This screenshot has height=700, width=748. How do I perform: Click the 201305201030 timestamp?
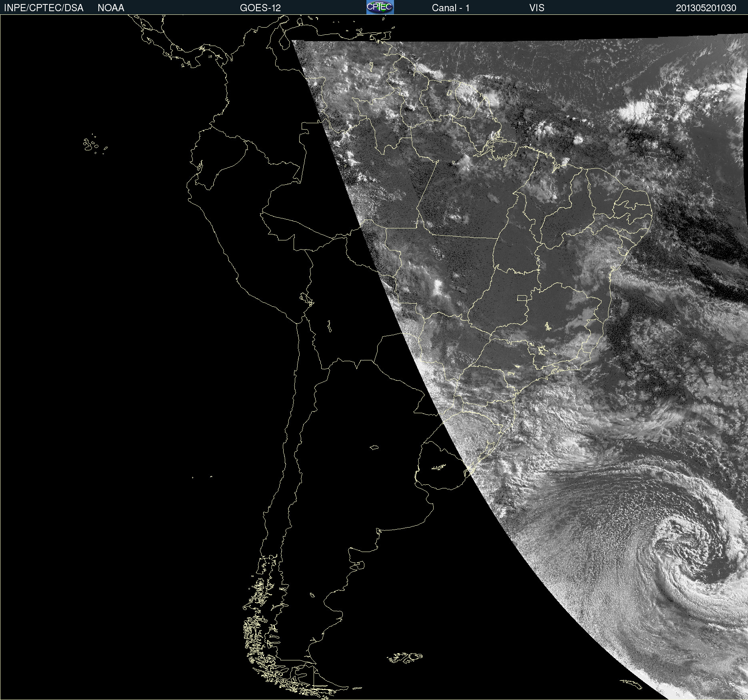pos(706,8)
